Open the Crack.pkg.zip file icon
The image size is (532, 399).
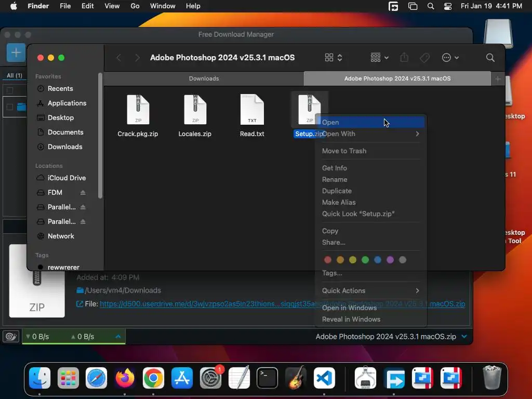click(138, 110)
